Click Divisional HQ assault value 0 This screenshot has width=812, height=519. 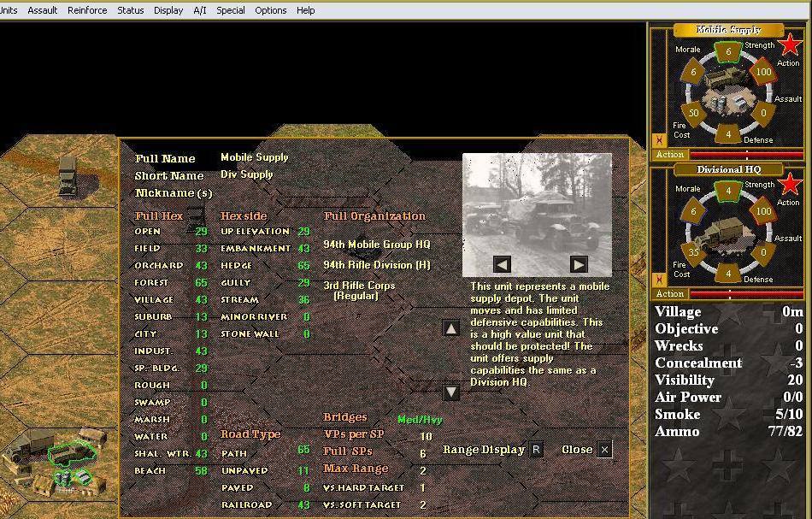[x=763, y=252]
